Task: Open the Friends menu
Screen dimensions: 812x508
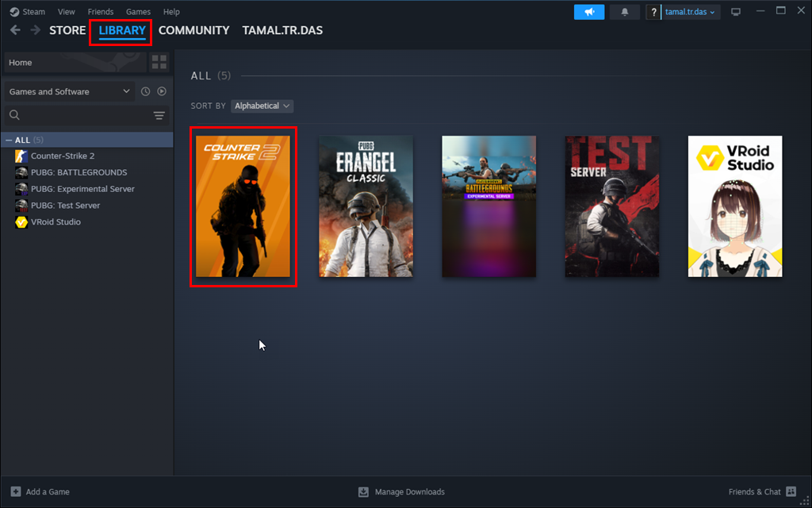Action: [x=101, y=11]
